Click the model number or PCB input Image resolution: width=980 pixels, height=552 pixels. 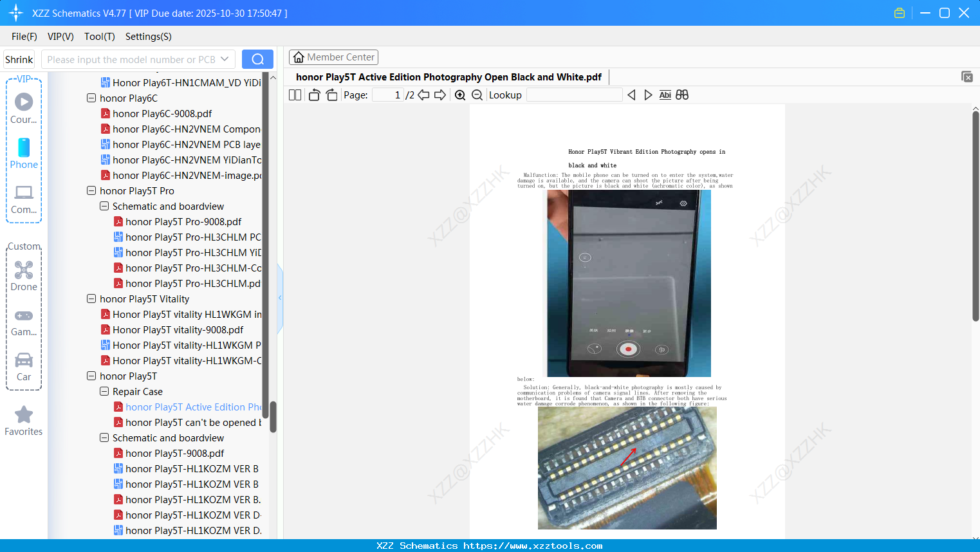click(x=131, y=59)
